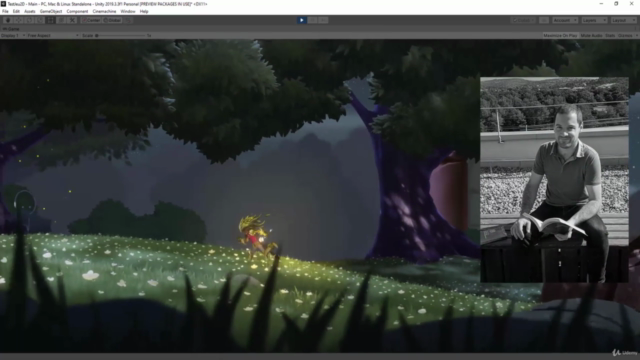Open the Display 1 dropdown
Image resolution: width=640 pixels, height=360 pixels.
tap(13, 36)
